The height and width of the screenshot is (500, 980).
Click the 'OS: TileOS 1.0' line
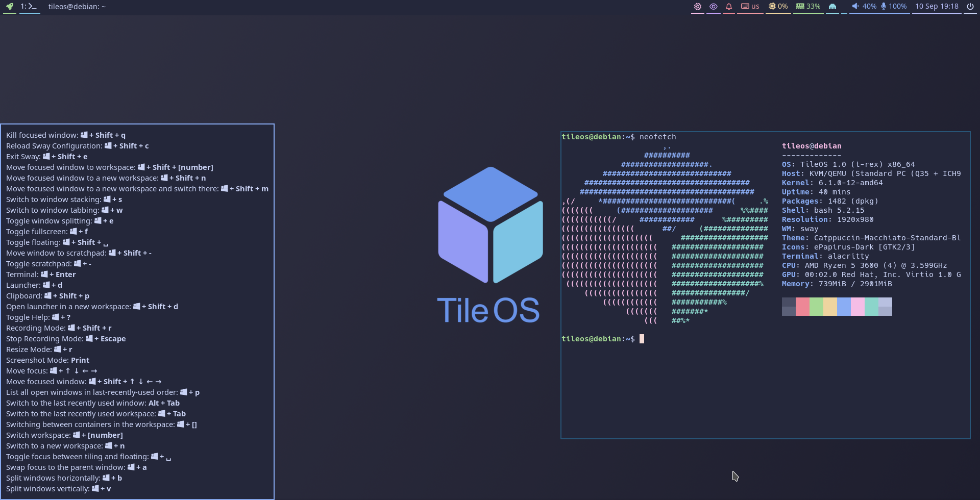pos(848,164)
